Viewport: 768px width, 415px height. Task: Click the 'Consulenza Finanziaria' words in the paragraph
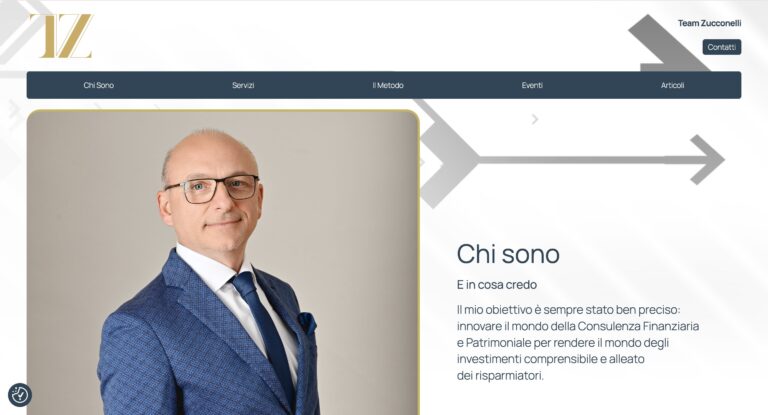tap(638, 326)
